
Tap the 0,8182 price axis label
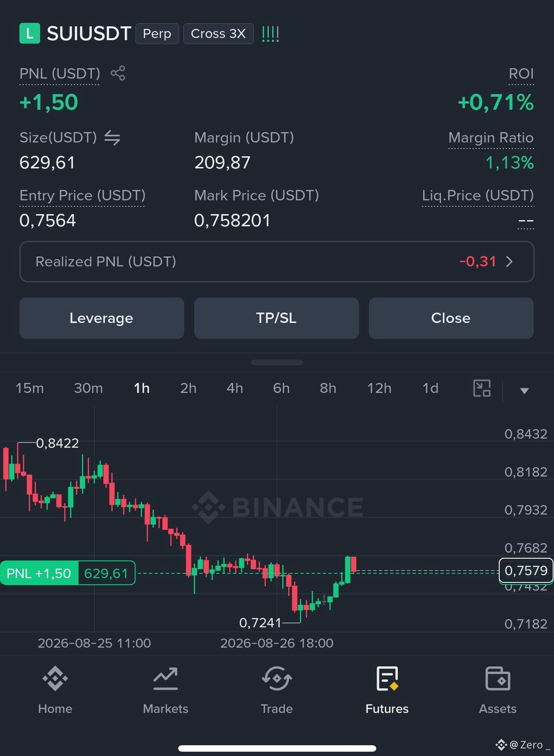[x=526, y=472]
